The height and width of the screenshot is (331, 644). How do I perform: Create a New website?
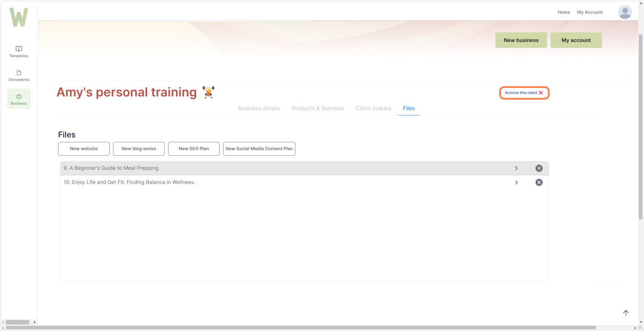pos(84,149)
